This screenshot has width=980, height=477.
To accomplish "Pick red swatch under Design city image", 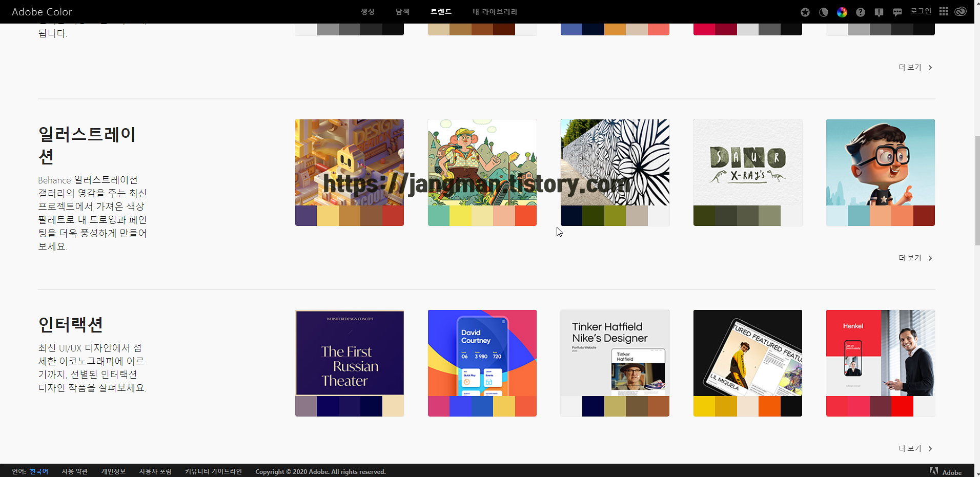I will click(393, 216).
